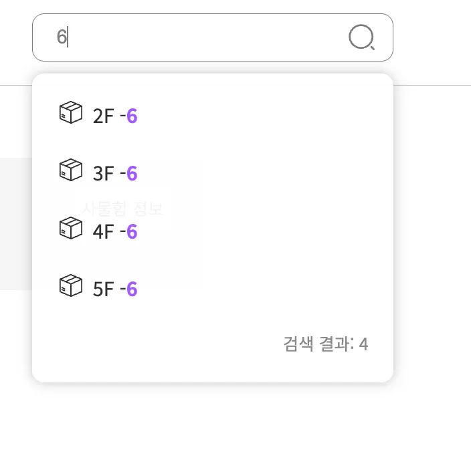Click the box icon beside 3F -6
The height and width of the screenshot is (476, 471).
[70, 170]
